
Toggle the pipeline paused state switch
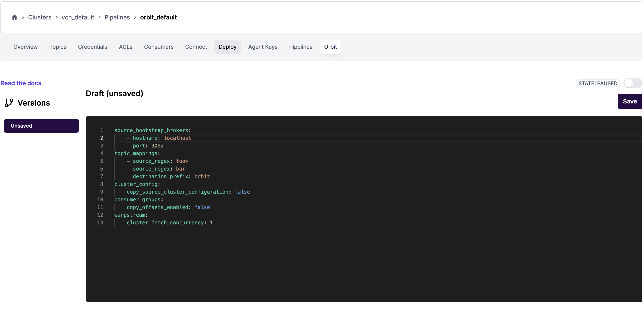click(632, 83)
